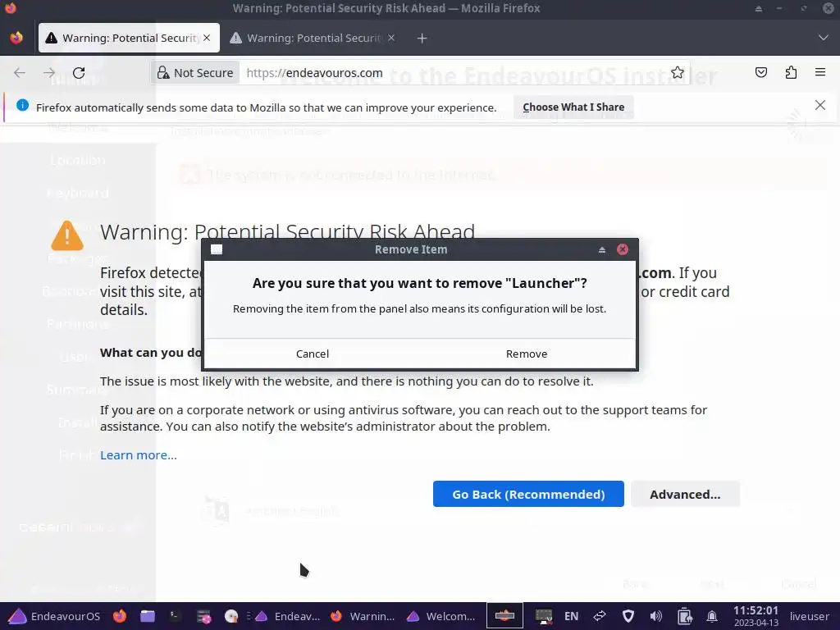The width and height of the screenshot is (840, 630).
Task: Bookmark this page with the star icon
Action: coord(677,73)
